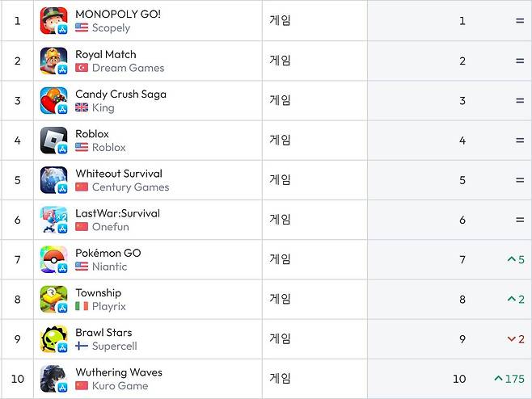The width and height of the screenshot is (532, 399).
Task: Open the Wuthering Waves title link
Action: 119,372
